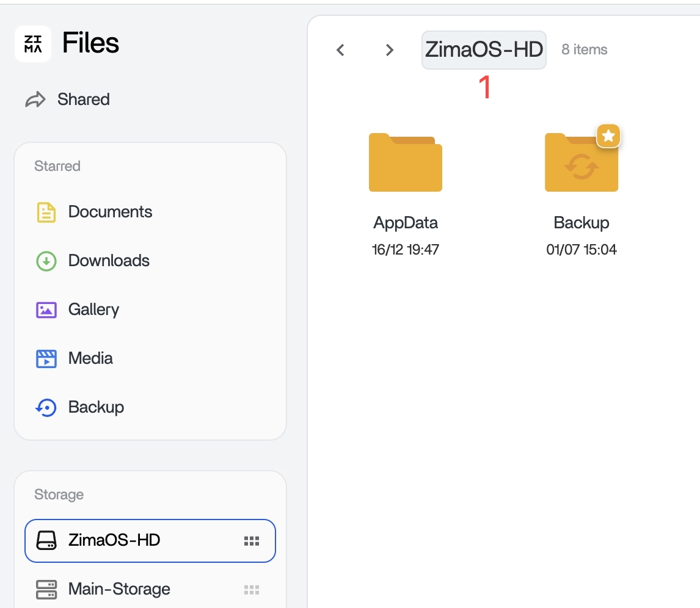This screenshot has height=608, width=700.
Task: Open ZimaOS-HD grid options handle
Action: 252,541
